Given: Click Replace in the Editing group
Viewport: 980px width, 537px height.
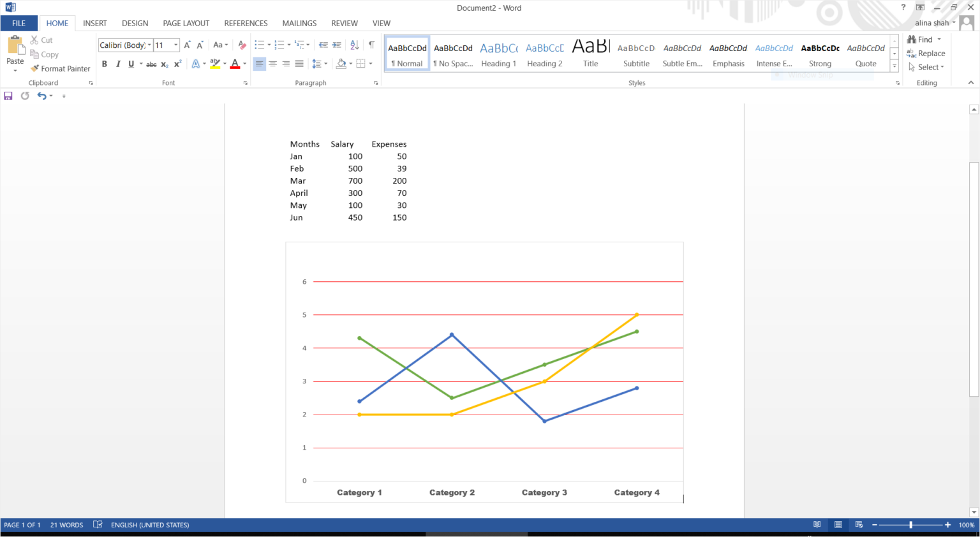Looking at the screenshot, I should [x=931, y=54].
